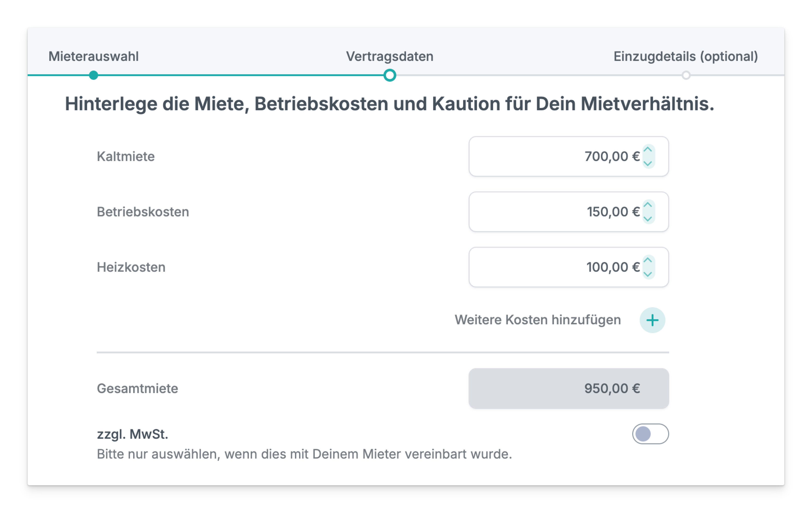The image size is (812, 513).
Task: Select the Vertragsdaten step label
Action: pyautogui.click(x=389, y=56)
